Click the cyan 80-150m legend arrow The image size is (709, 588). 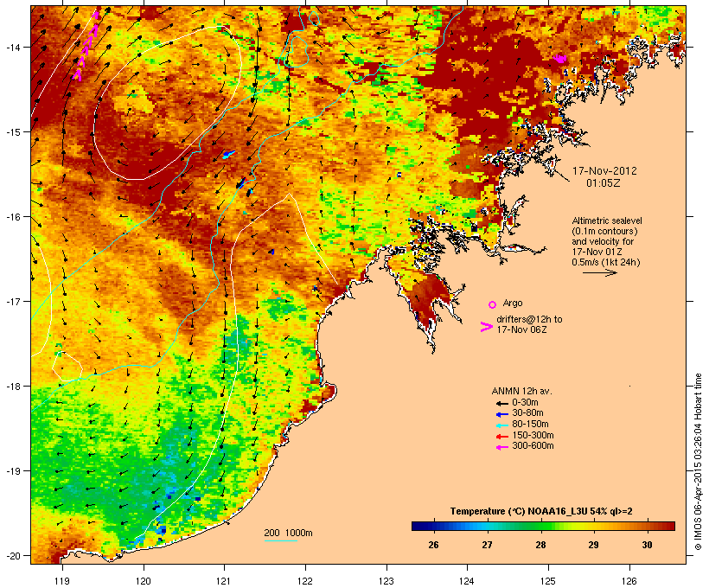[502, 425]
